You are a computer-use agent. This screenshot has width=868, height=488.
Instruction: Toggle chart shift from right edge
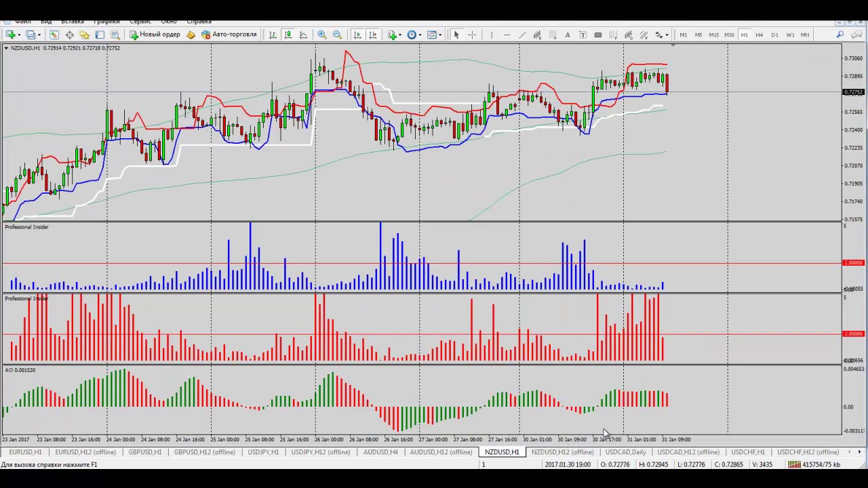[373, 35]
